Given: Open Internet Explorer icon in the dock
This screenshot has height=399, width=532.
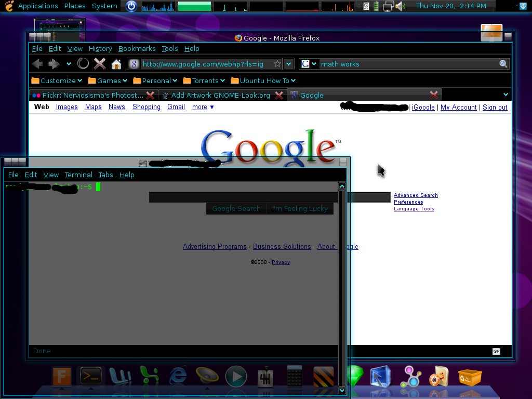Looking at the screenshot, I should (x=178, y=376).
